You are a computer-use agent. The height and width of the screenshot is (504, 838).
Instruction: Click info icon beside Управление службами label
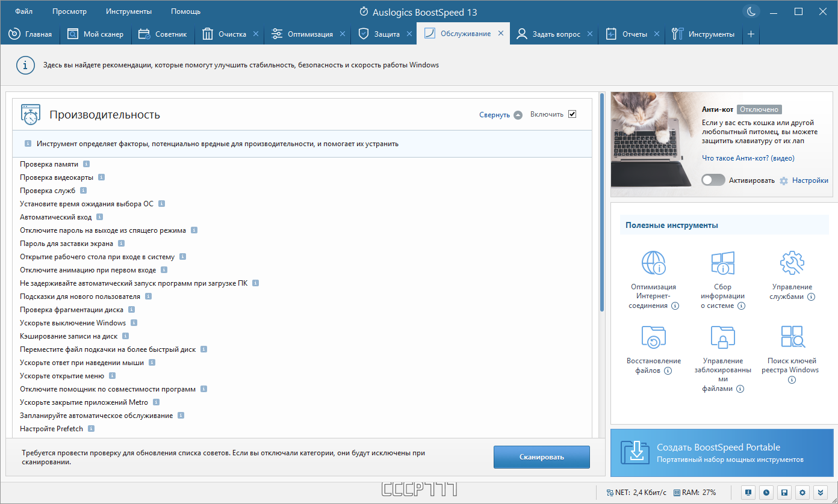[x=812, y=297]
